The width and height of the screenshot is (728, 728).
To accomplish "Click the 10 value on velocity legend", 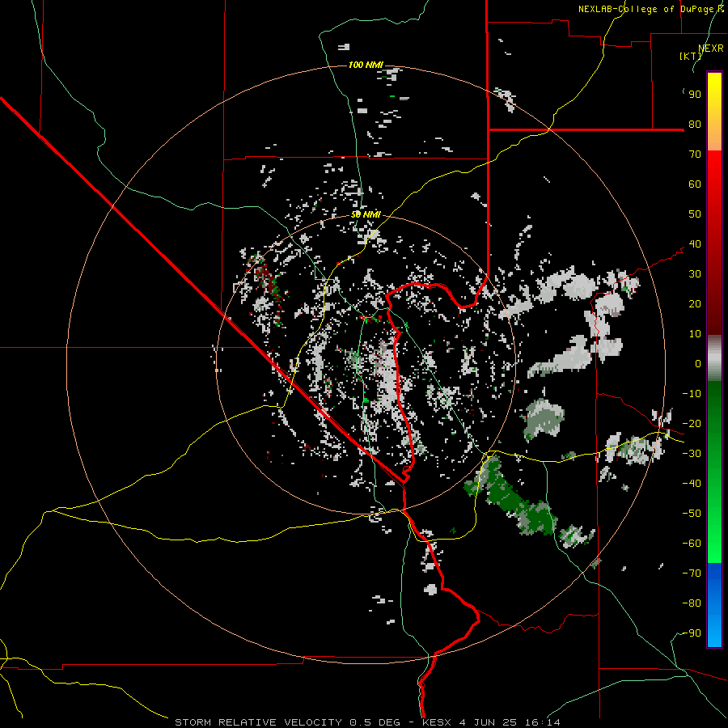I will coord(695,334).
